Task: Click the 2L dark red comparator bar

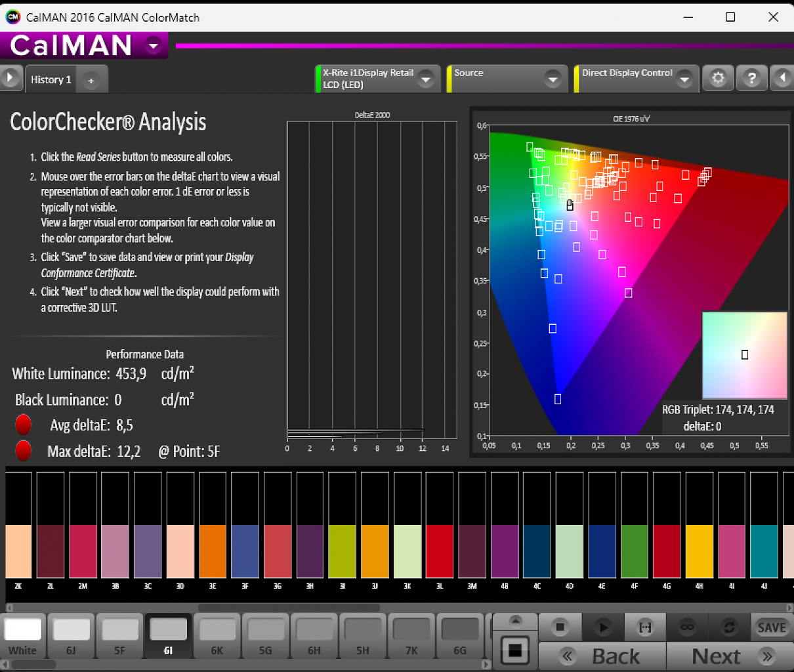Action: tap(51, 525)
